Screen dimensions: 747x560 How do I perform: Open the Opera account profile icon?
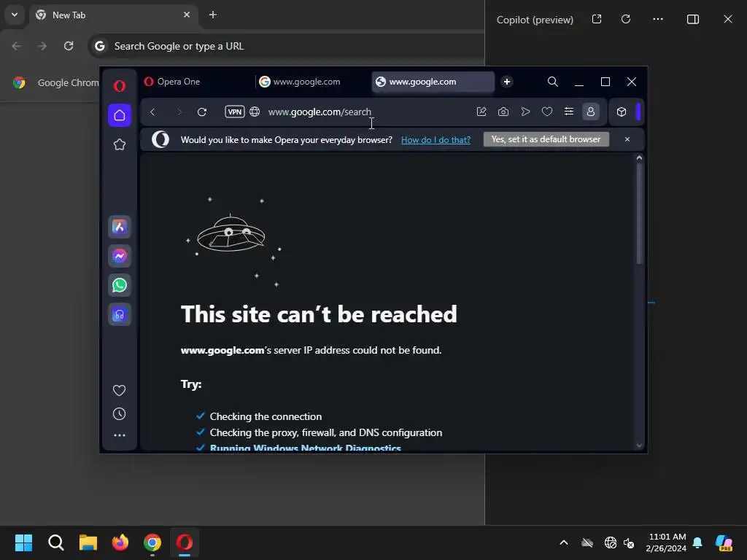(591, 112)
